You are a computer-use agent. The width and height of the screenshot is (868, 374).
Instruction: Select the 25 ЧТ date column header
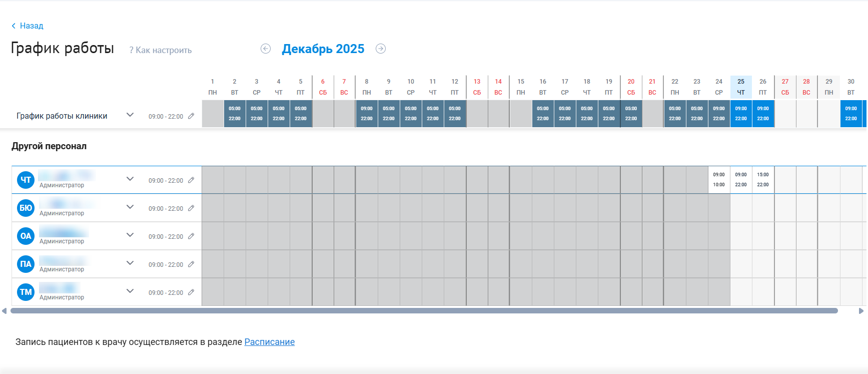[x=741, y=87]
